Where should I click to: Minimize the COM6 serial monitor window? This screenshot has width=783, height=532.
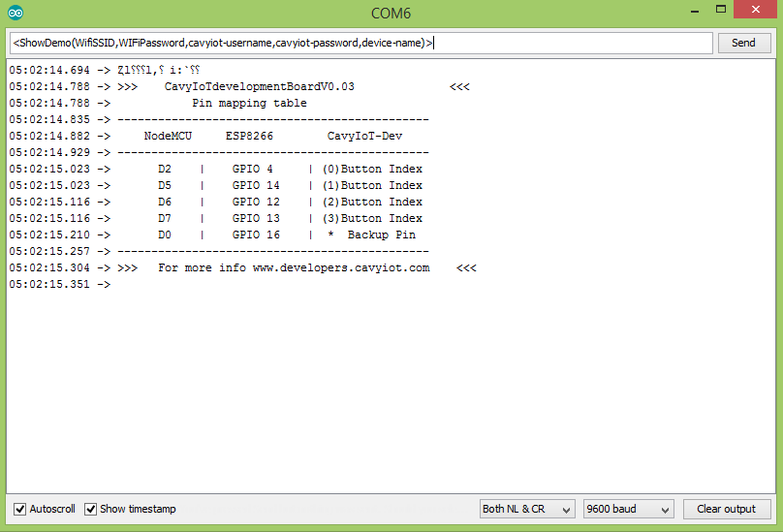pos(695,11)
